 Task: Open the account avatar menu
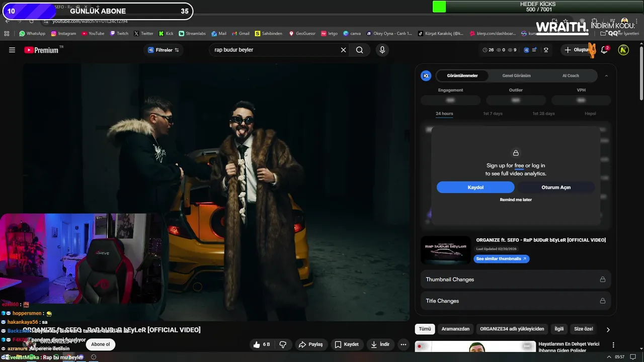pos(623,50)
